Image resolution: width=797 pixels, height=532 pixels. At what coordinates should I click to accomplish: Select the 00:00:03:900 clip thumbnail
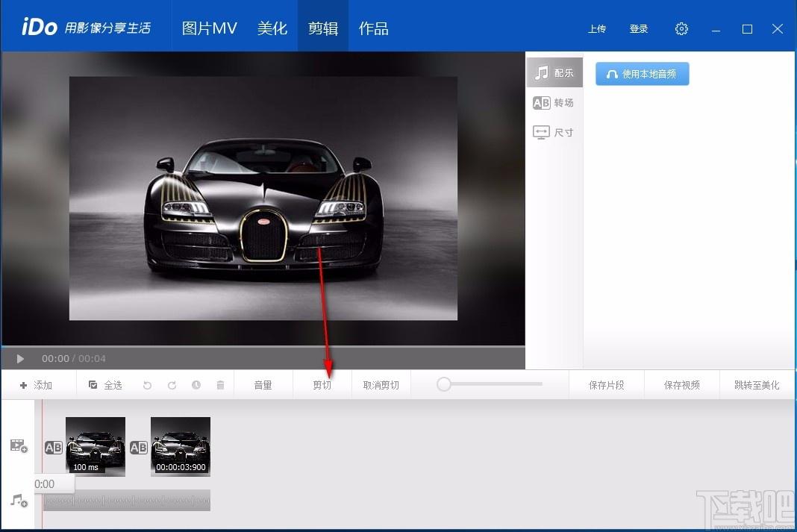click(181, 447)
